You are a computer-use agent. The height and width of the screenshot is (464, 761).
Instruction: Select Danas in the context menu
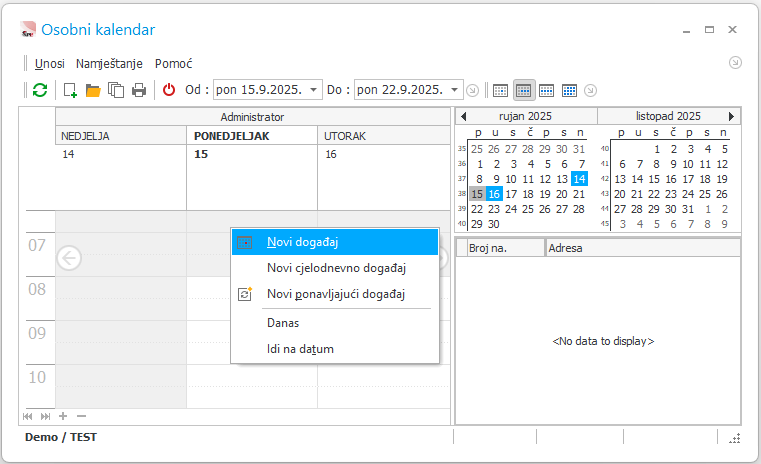coord(335,323)
